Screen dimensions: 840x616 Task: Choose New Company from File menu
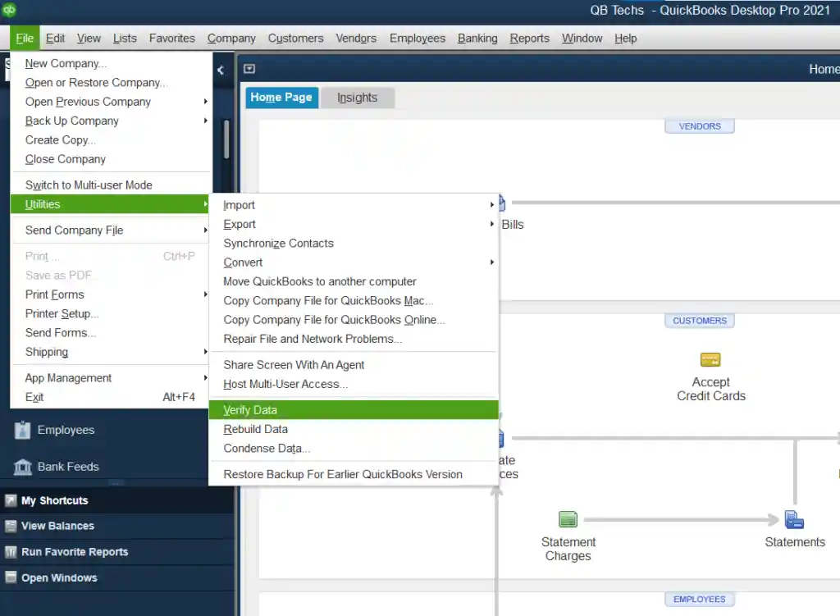click(112, 63)
